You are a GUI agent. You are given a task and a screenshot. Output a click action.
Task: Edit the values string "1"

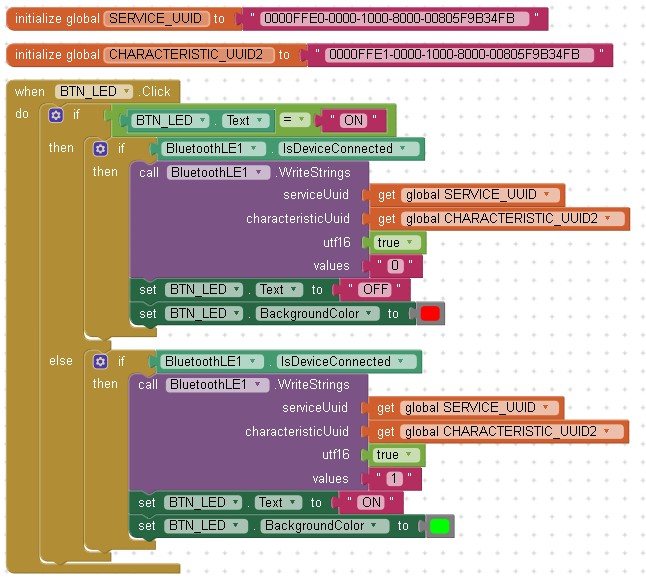tap(395, 479)
